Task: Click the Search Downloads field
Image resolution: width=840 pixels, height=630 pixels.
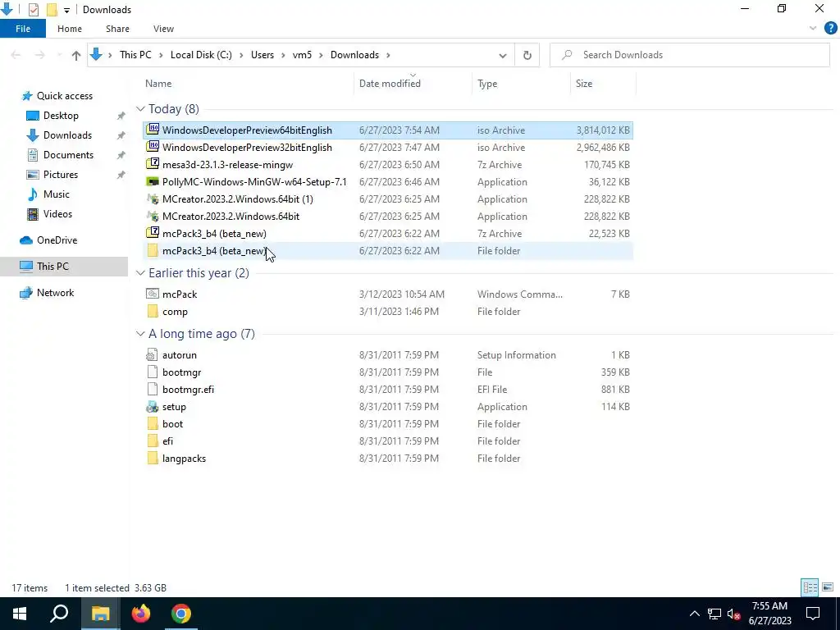Action: pos(689,55)
